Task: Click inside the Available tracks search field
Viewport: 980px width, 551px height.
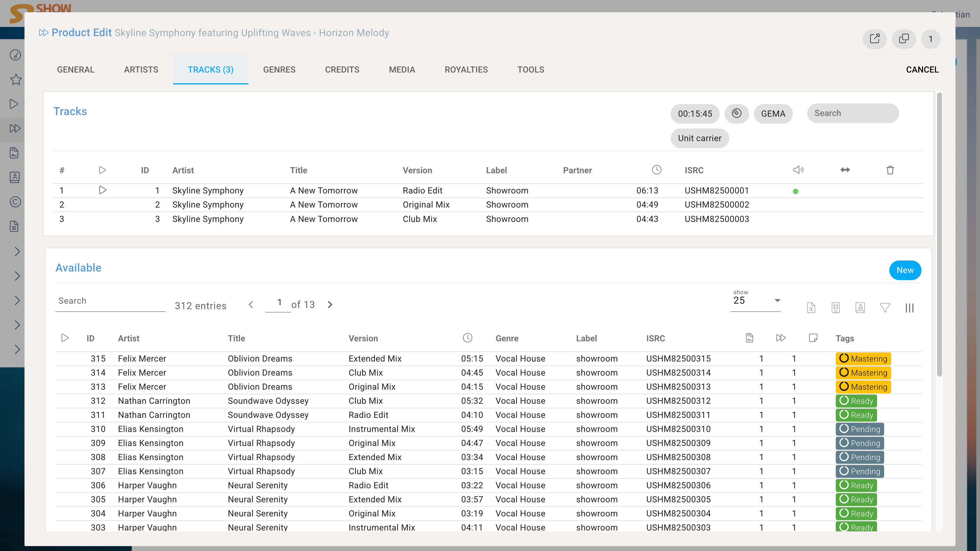Action: pyautogui.click(x=110, y=300)
